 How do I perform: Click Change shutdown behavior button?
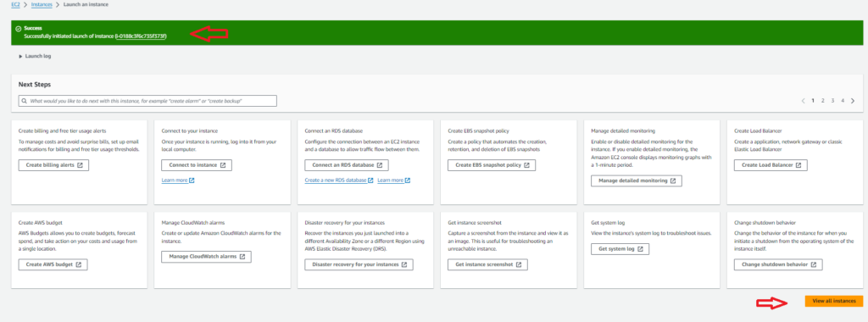pos(778,264)
